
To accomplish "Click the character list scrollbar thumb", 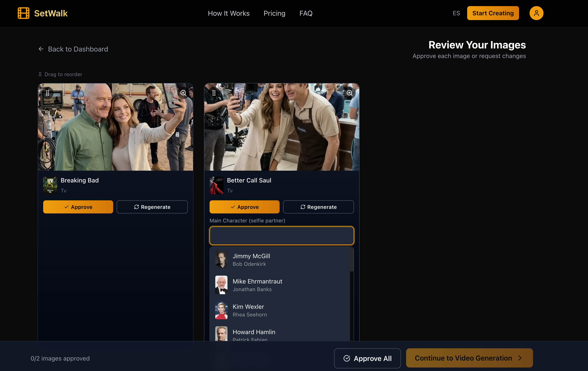I will tap(352, 259).
